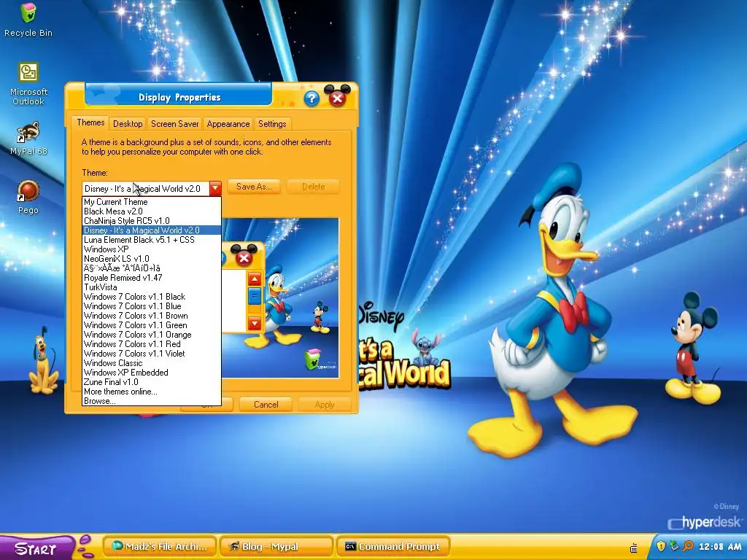747x560 pixels.
Task: Select the garbled-character theme entry
Action: [x=152, y=268]
